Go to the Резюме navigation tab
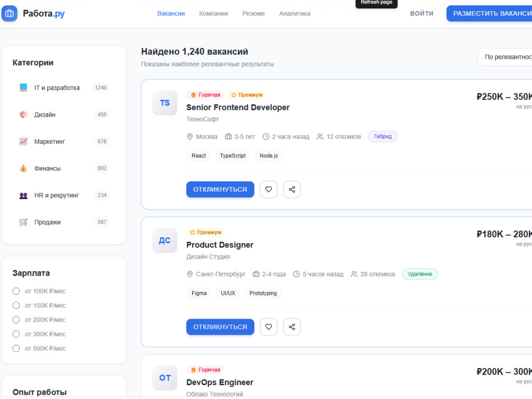The height and width of the screenshot is (399, 532). click(253, 14)
